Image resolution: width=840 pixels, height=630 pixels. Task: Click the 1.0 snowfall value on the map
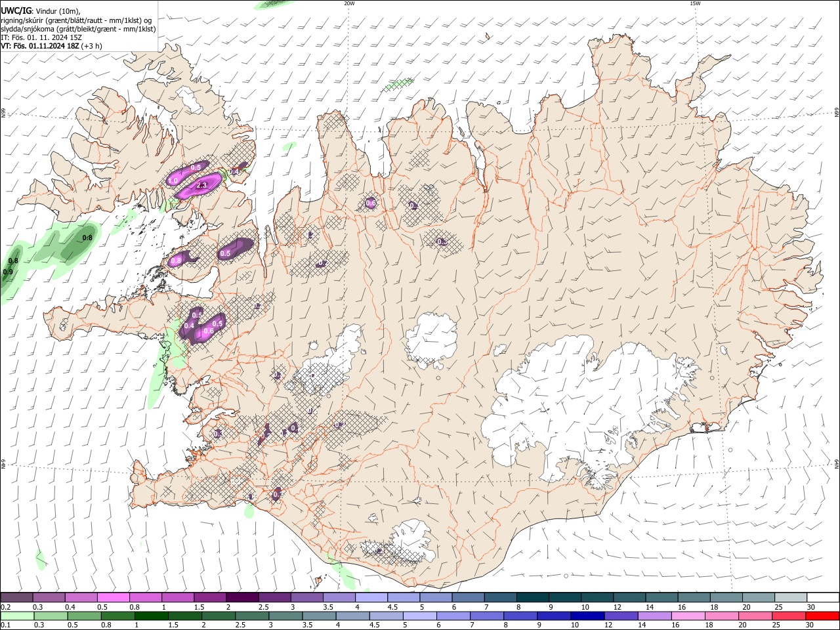174,180
